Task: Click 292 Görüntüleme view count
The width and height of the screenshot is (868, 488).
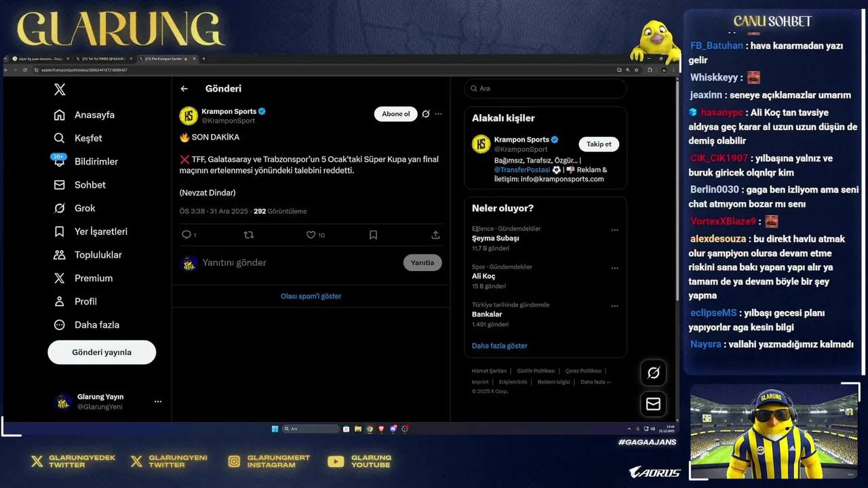Action: pyautogui.click(x=280, y=211)
